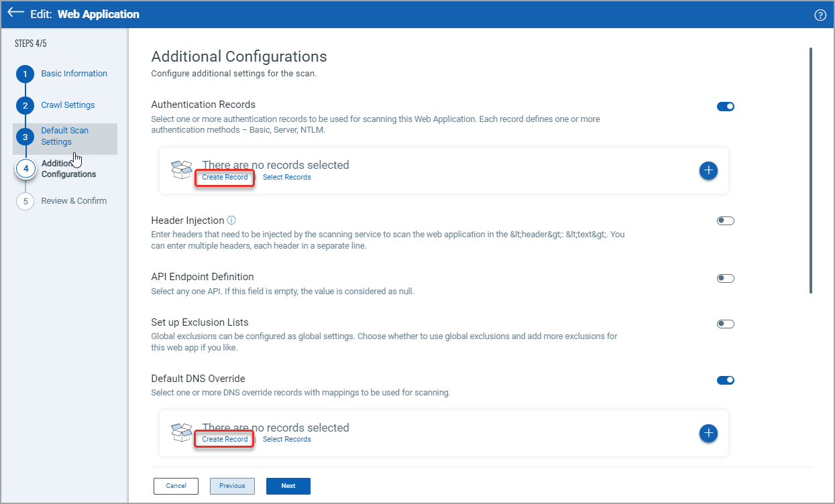The image size is (835, 504).
Task: Enable the Set up Exclusion Lists toggle
Action: (725, 324)
